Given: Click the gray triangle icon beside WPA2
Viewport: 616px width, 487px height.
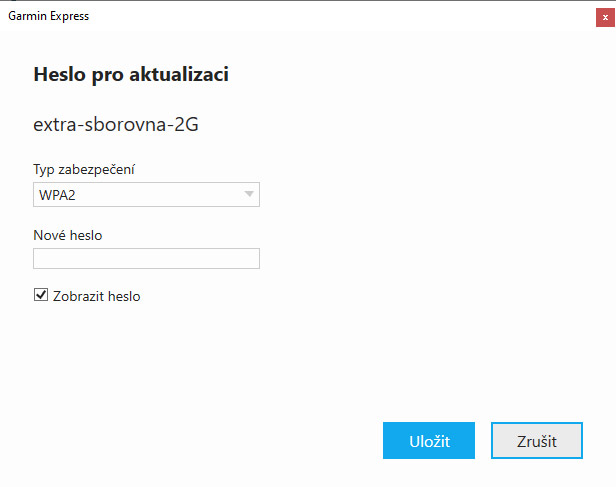Looking at the screenshot, I should [x=249, y=194].
